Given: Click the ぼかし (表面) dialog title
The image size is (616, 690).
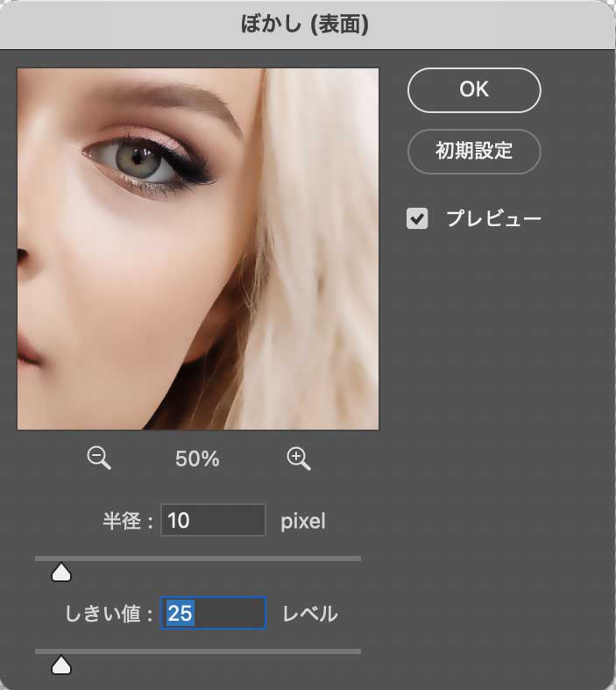Looking at the screenshot, I should [x=304, y=24].
